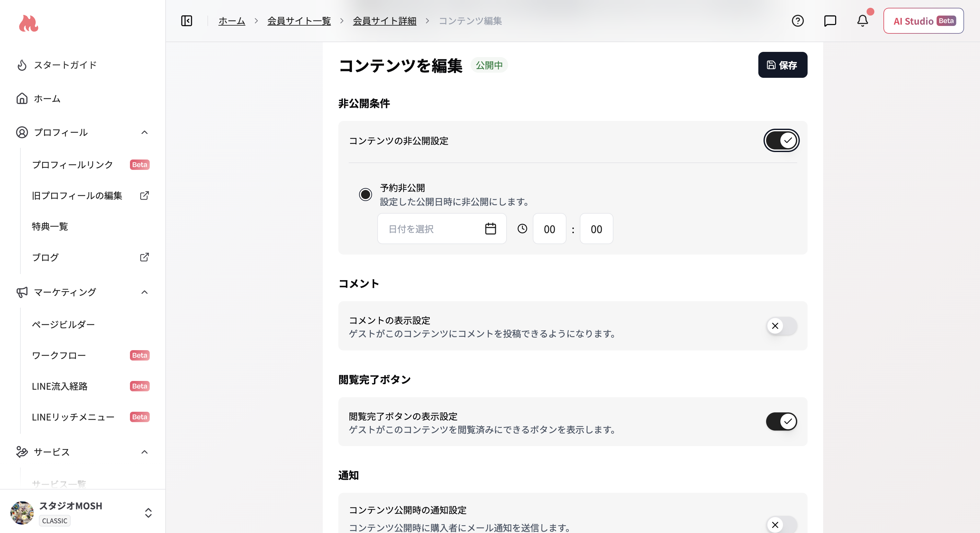Open chat message icon in header

[x=830, y=20]
